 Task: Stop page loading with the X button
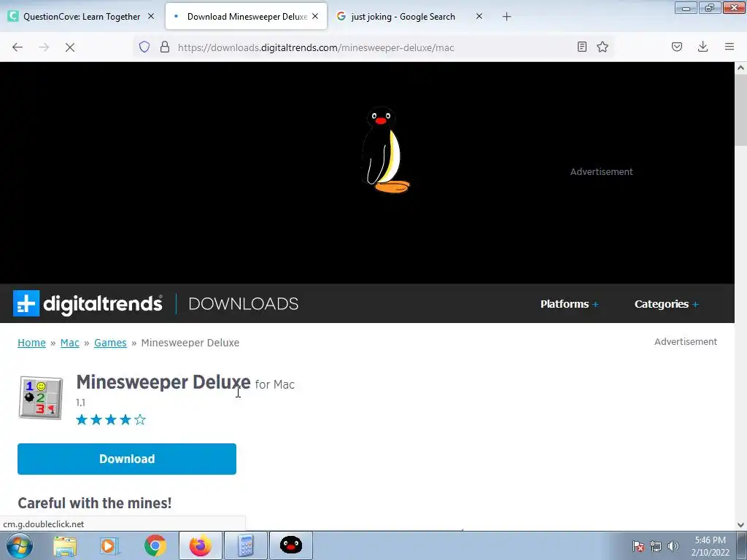point(70,47)
